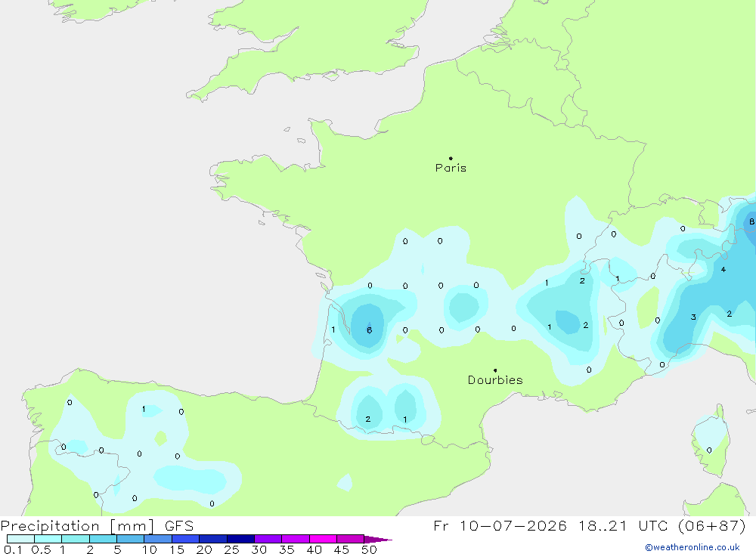This screenshot has height=554, width=756.
Task: Select the 15–20 mm legend swatch
Action: 186,539
